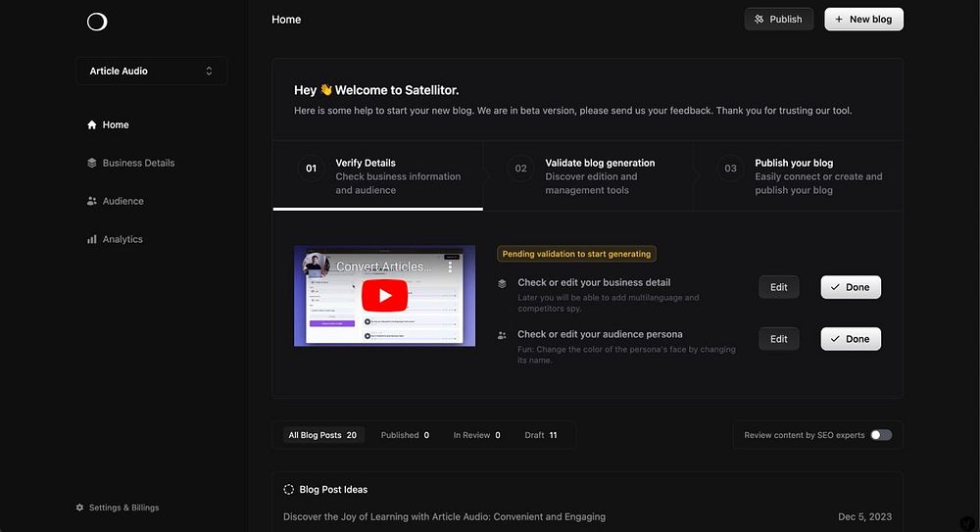The height and width of the screenshot is (532, 980).
Task: Select the Verify Details step tab
Action: [x=378, y=176]
